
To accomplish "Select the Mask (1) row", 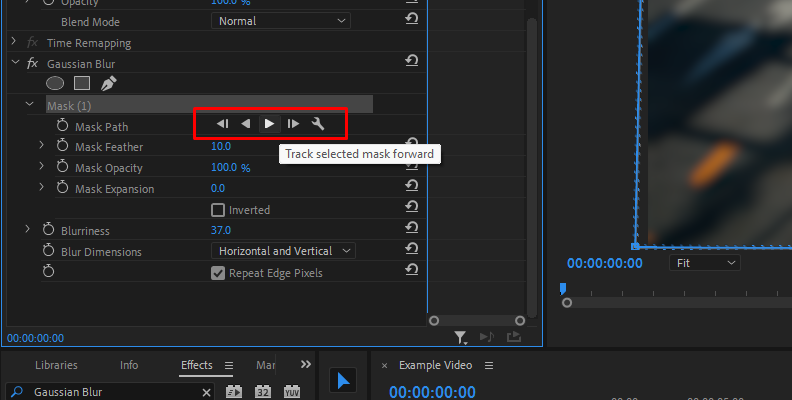I will [209, 105].
